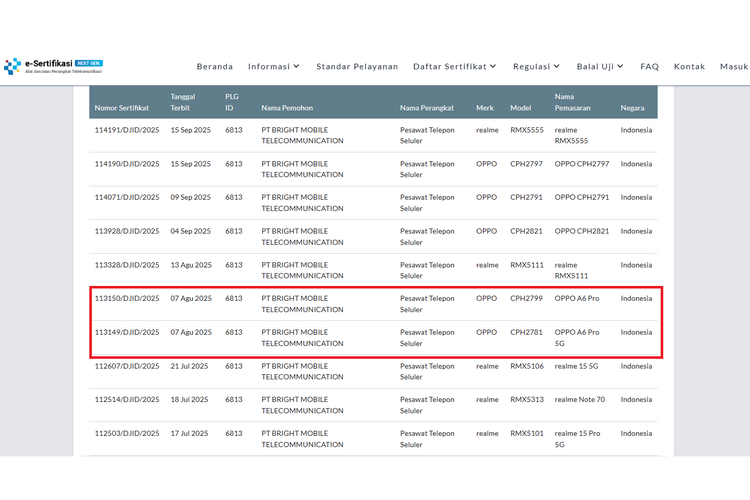
Task: Click model cell RMX5555
Action: [x=527, y=130]
